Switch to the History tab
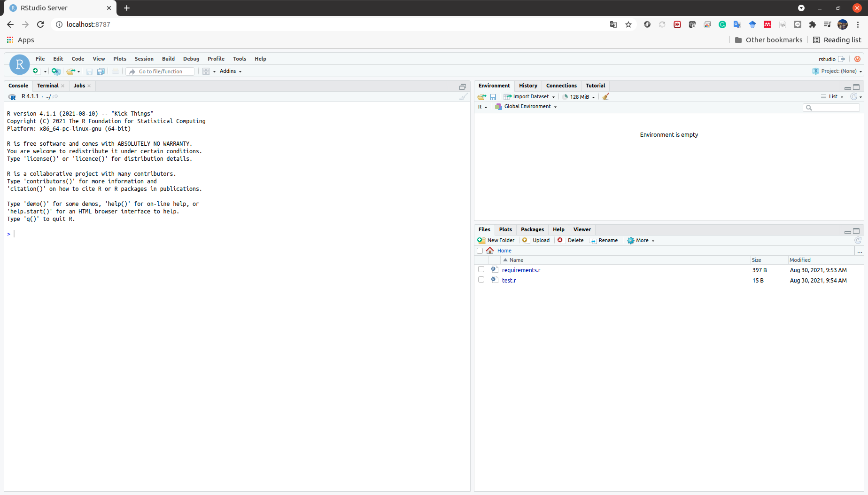 [x=528, y=86]
